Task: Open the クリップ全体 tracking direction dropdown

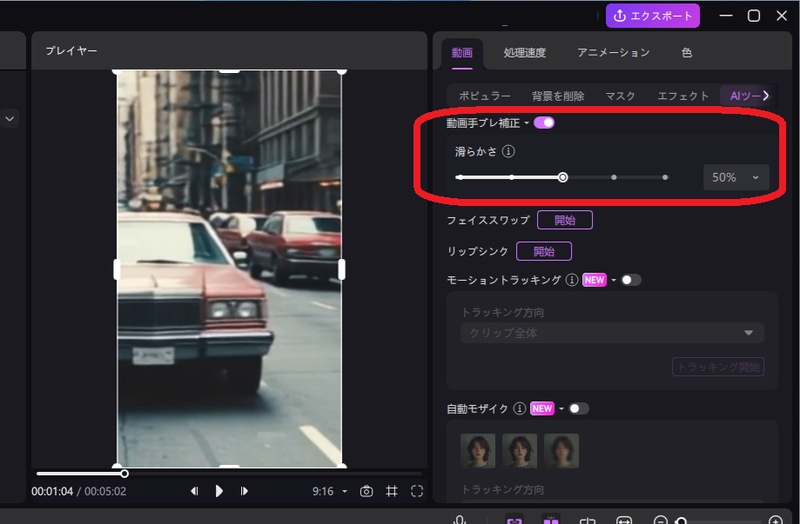Action: [x=612, y=333]
